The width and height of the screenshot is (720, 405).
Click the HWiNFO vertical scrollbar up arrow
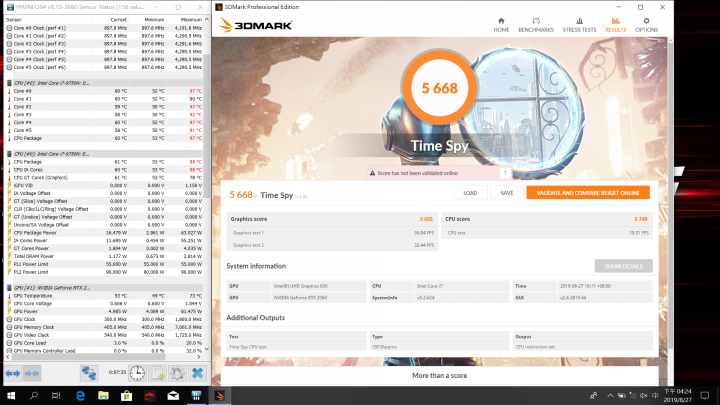click(207, 20)
